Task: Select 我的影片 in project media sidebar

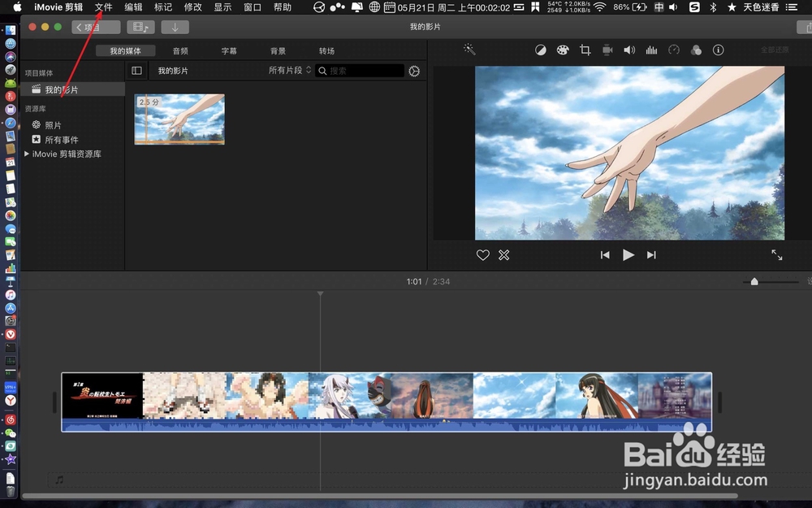Action: coord(73,89)
